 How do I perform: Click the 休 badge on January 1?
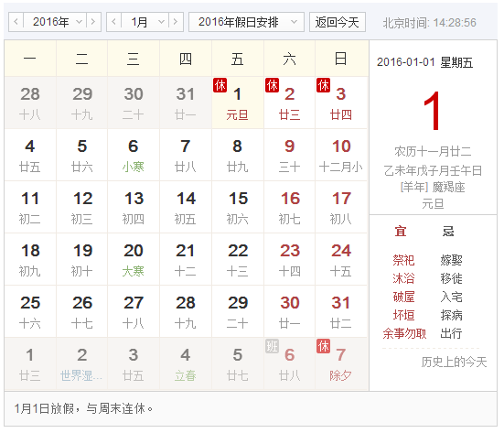pyautogui.click(x=220, y=85)
